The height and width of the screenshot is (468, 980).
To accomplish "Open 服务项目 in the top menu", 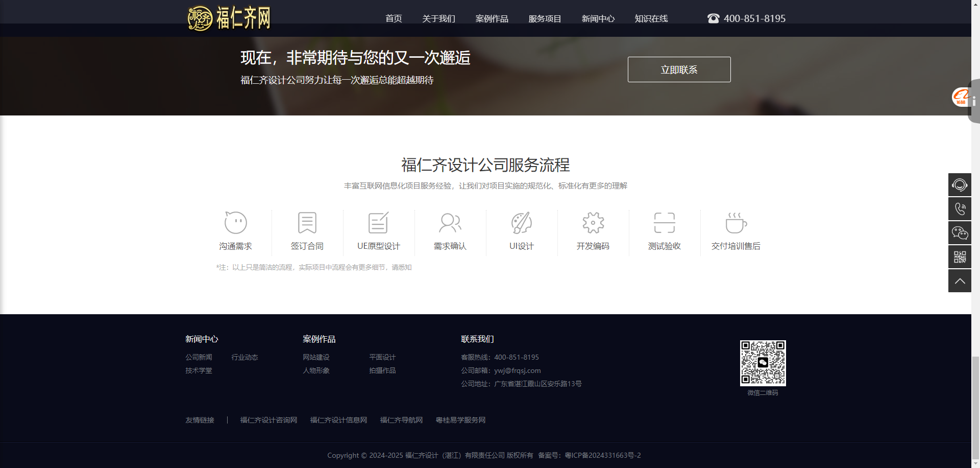I will coord(545,19).
